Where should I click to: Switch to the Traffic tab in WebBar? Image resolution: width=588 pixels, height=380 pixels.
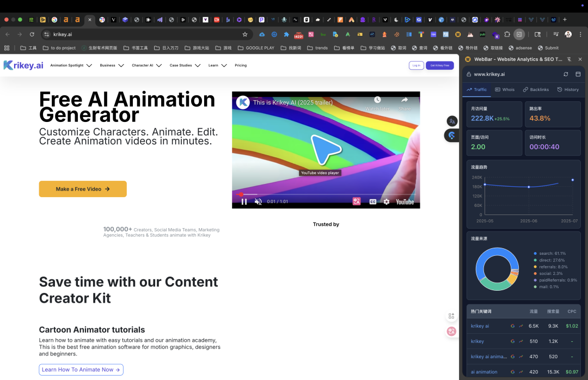[x=476, y=90]
